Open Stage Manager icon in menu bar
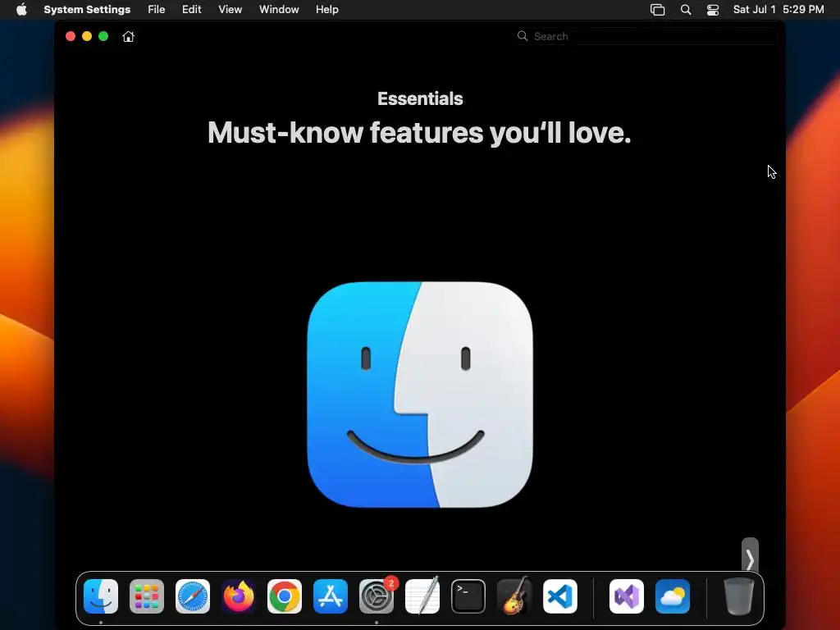 tap(657, 10)
